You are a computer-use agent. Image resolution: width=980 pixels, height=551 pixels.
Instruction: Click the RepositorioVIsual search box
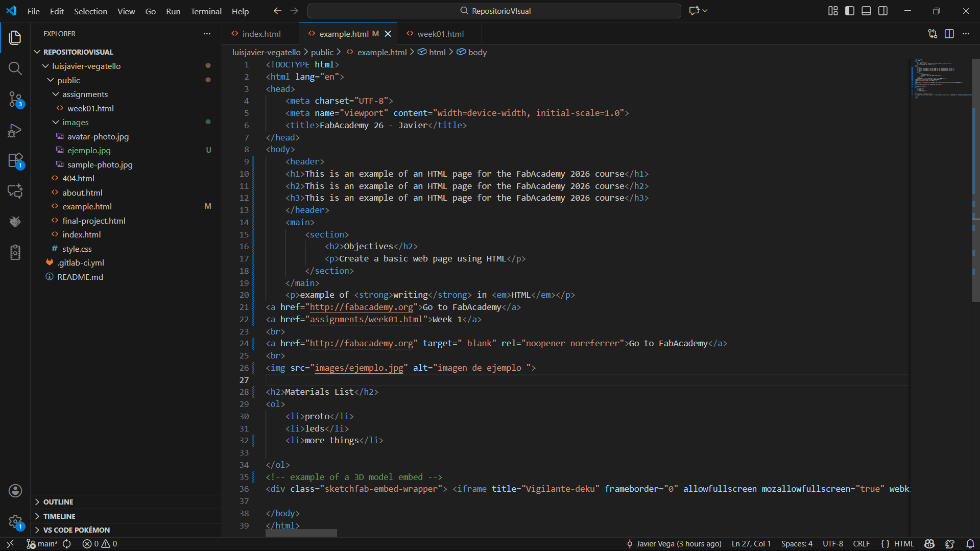point(494,11)
